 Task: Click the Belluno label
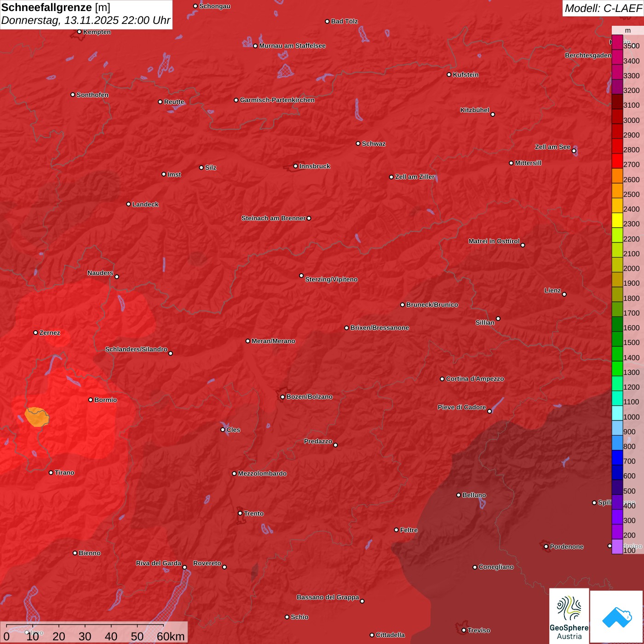pos(474,495)
